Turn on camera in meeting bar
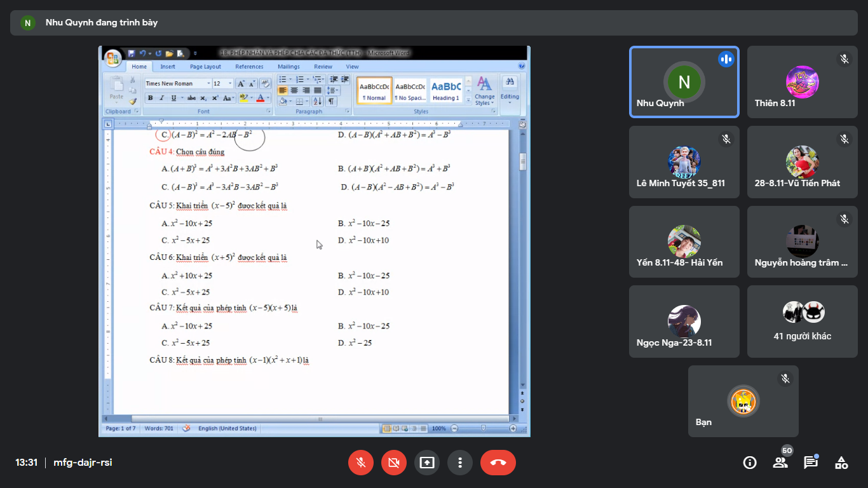868x488 pixels. click(394, 463)
